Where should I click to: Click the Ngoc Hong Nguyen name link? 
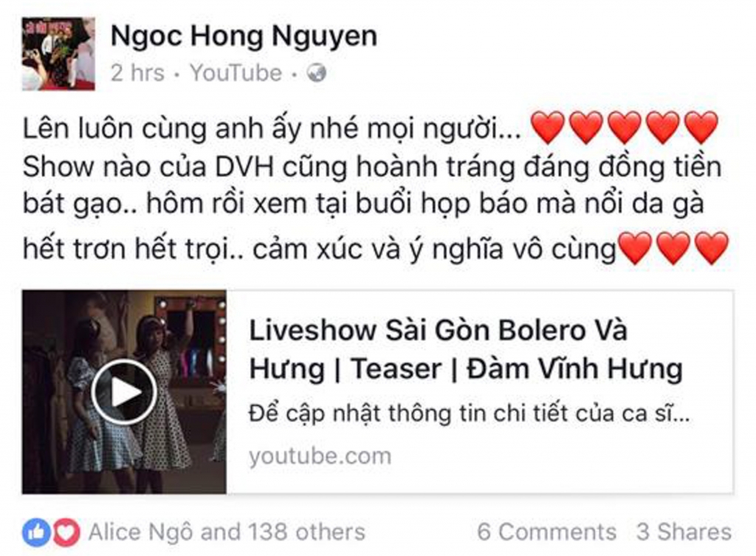click(244, 36)
